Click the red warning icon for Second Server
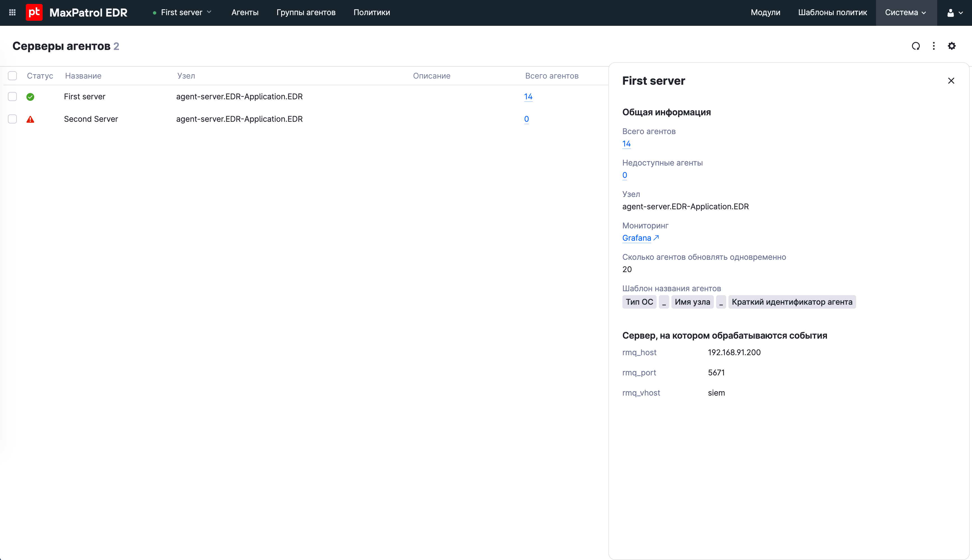Viewport: 972px width, 560px height. [x=30, y=119]
